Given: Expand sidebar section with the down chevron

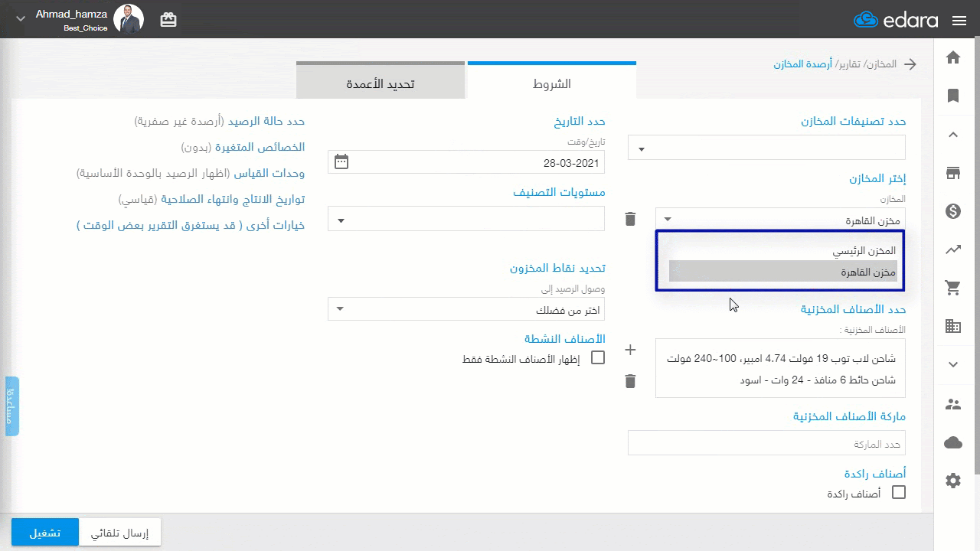Looking at the screenshot, I should [953, 364].
